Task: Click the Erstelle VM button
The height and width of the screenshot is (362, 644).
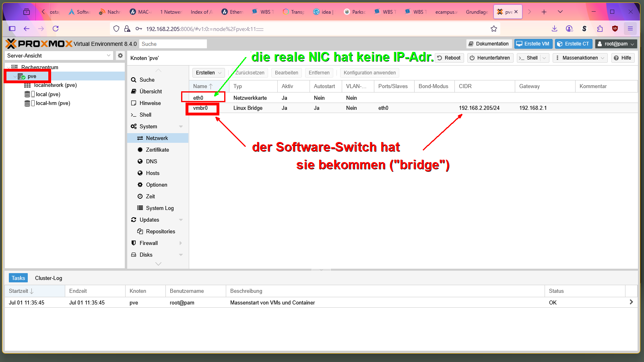Action: point(533,44)
